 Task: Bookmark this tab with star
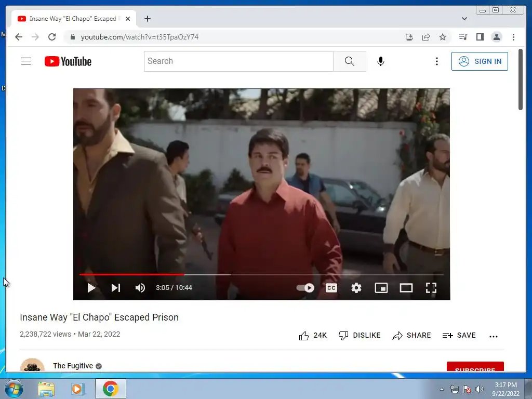pyautogui.click(x=443, y=37)
